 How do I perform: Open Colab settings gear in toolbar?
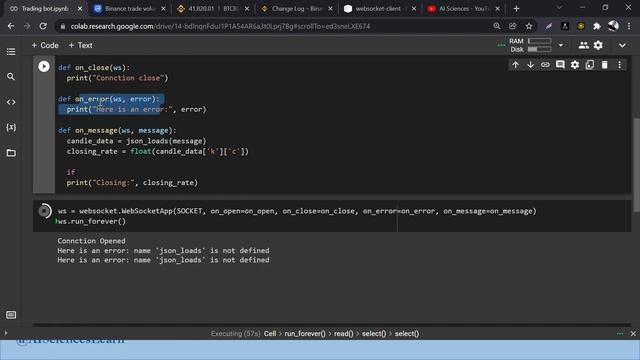(598, 45)
